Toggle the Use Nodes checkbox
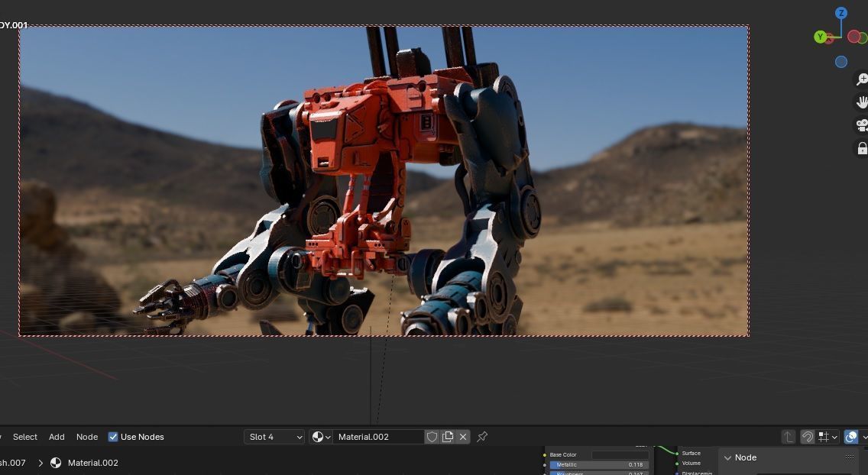The height and width of the screenshot is (475, 868). [113, 437]
